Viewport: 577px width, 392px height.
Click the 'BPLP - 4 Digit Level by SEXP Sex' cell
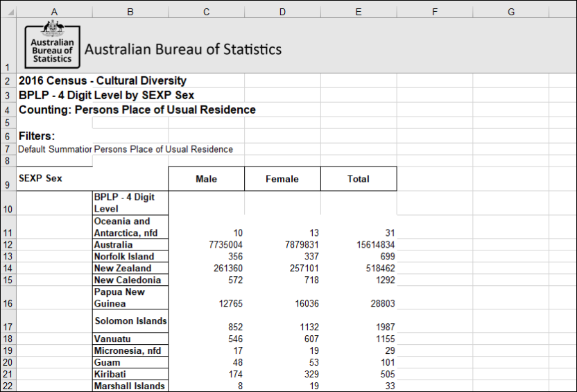(x=106, y=95)
